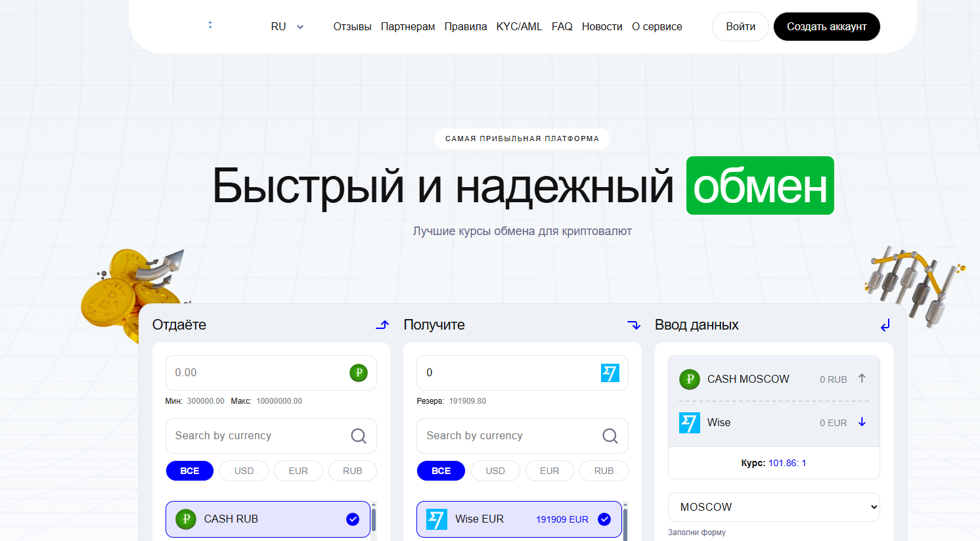Click the green ruble icon beside CASH RUB
The image size is (980, 541).
point(186,519)
